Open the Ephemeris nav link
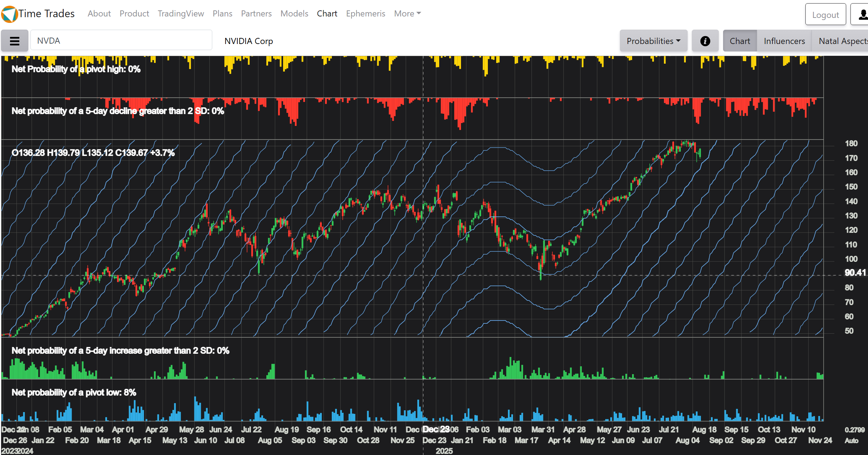 click(365, 14)
